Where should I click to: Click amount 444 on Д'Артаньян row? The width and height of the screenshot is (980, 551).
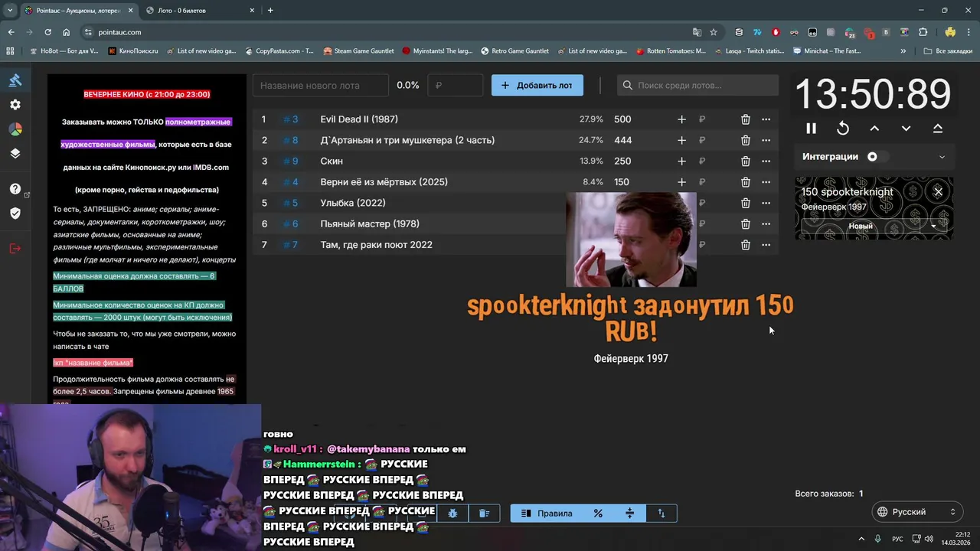click(622, 140)
